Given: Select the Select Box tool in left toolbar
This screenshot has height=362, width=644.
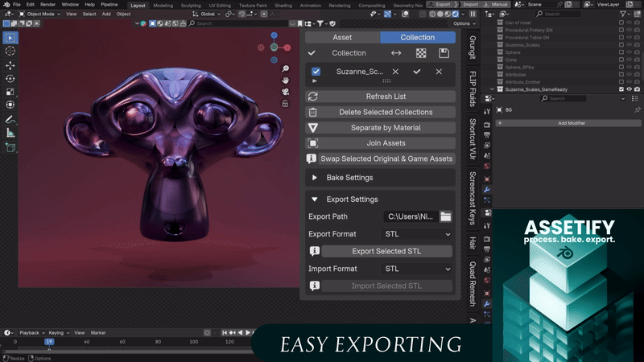Looking at the screenshot, I should coord(10,38).
